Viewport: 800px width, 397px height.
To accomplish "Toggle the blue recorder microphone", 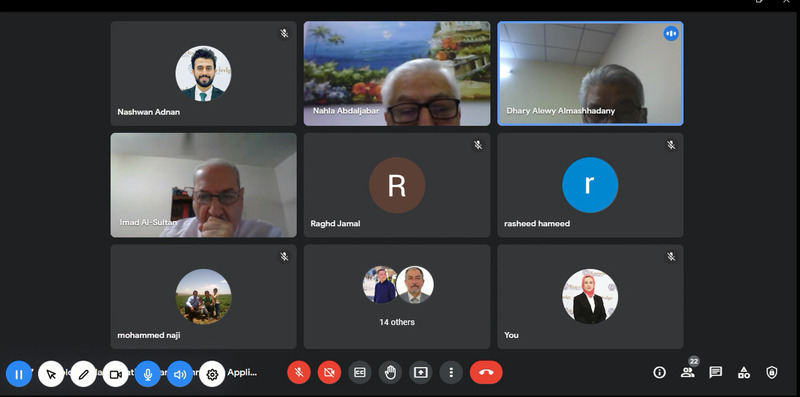I will (x=148, y=374).
